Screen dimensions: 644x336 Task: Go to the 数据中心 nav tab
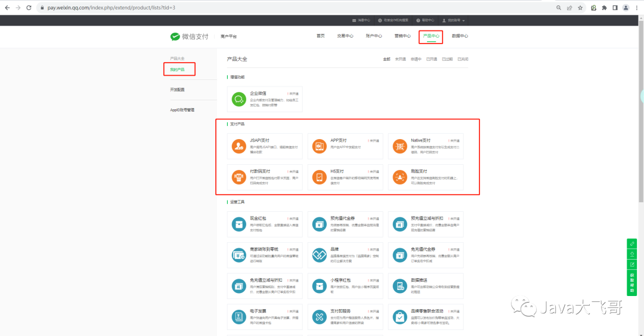[x=460, y=36]
